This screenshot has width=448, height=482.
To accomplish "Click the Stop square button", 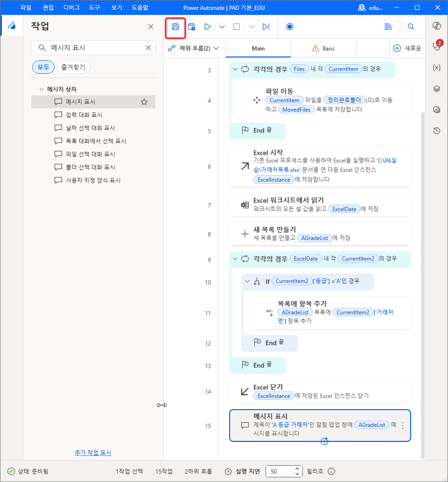I will (x=237, y=27).
